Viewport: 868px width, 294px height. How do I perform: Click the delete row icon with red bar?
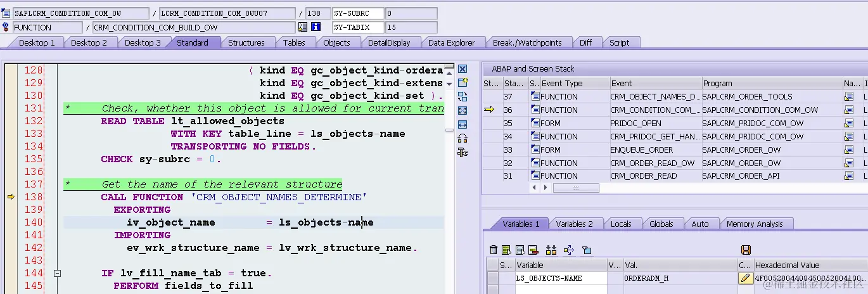click(x=533, y=250)
